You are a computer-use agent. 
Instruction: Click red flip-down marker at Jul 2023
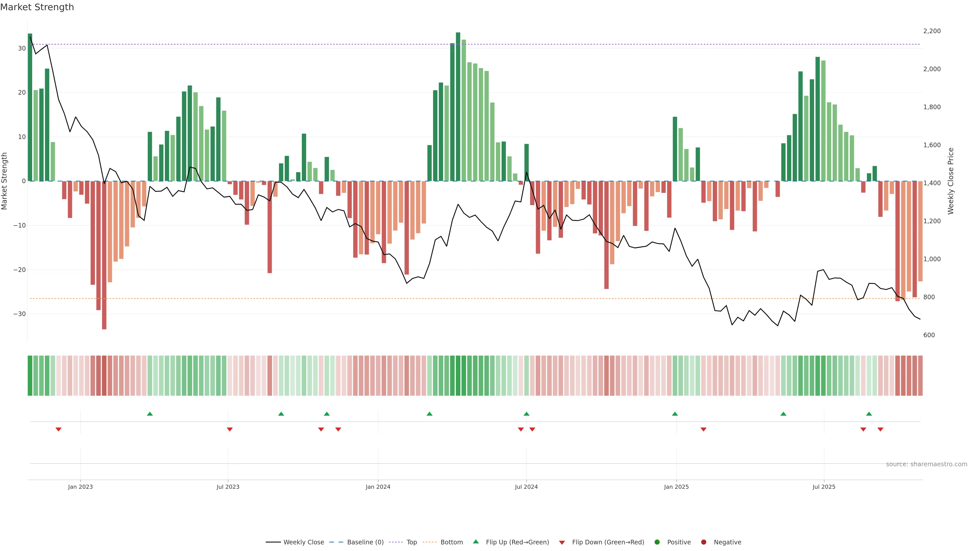(230, 429)
